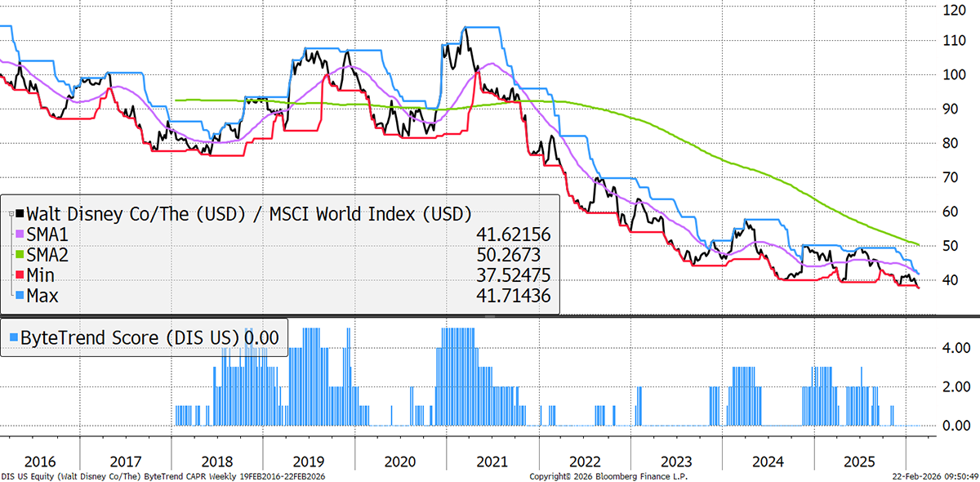
Task: Click the purple SMA1 legend swatch
Action: (20, 235)
